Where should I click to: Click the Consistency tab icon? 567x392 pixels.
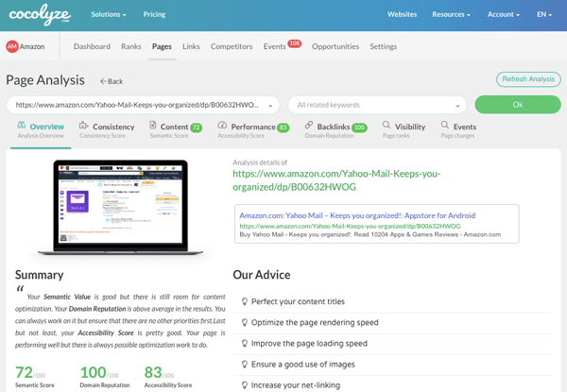tap(84, 126)
